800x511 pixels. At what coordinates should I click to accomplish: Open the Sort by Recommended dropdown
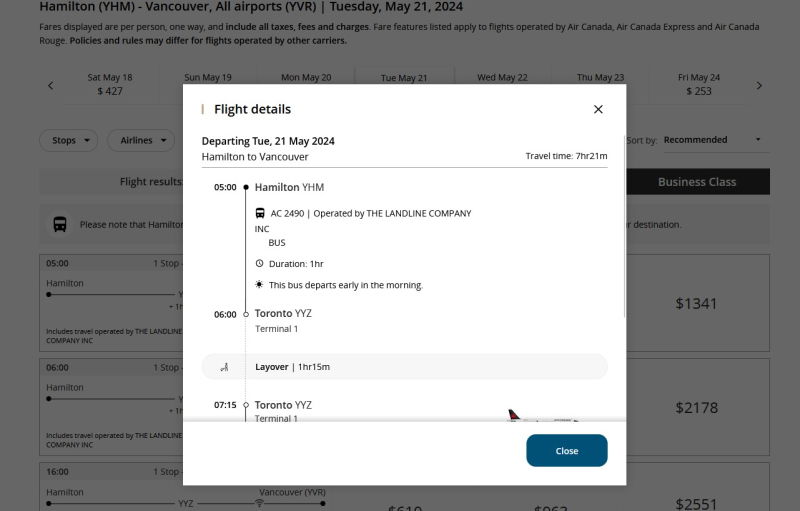coord(711,140)
